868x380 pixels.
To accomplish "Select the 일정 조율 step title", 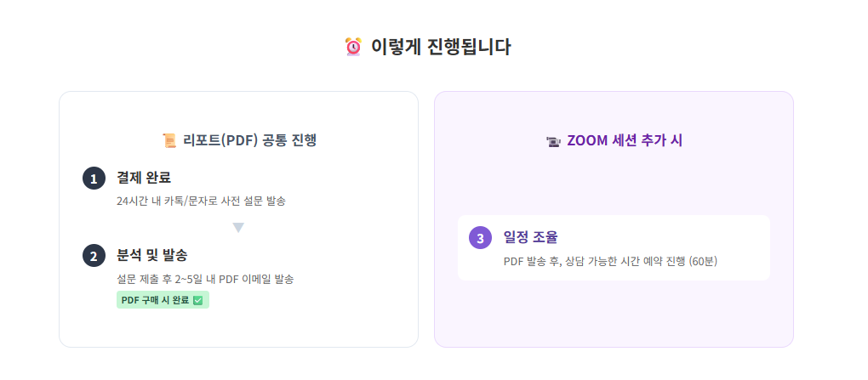I will (531, 237).
